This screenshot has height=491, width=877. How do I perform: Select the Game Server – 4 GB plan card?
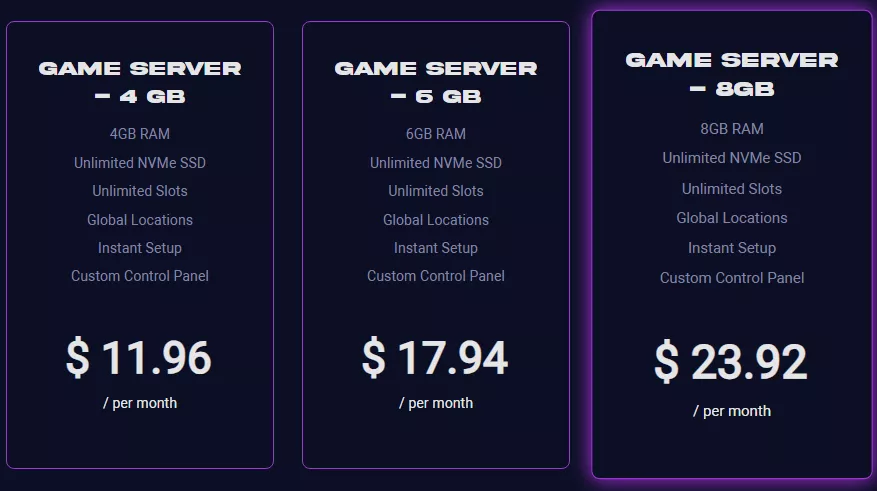tap(140, 245)
